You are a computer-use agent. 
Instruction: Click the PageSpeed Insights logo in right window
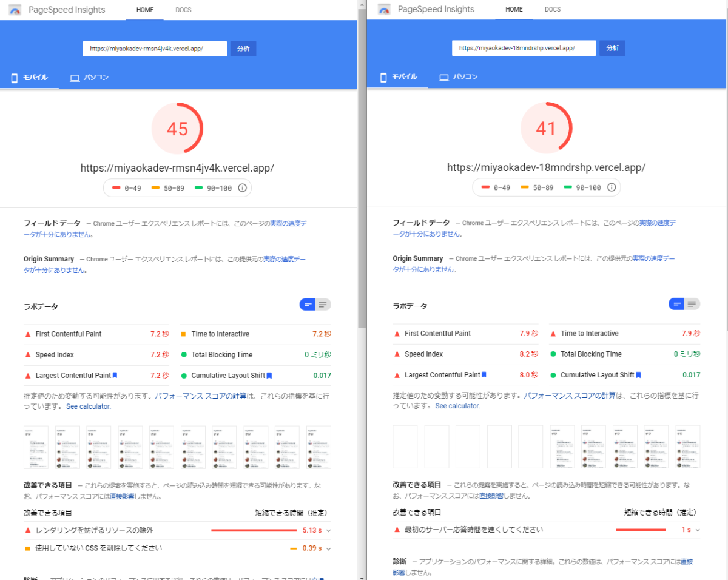[385, 10]
